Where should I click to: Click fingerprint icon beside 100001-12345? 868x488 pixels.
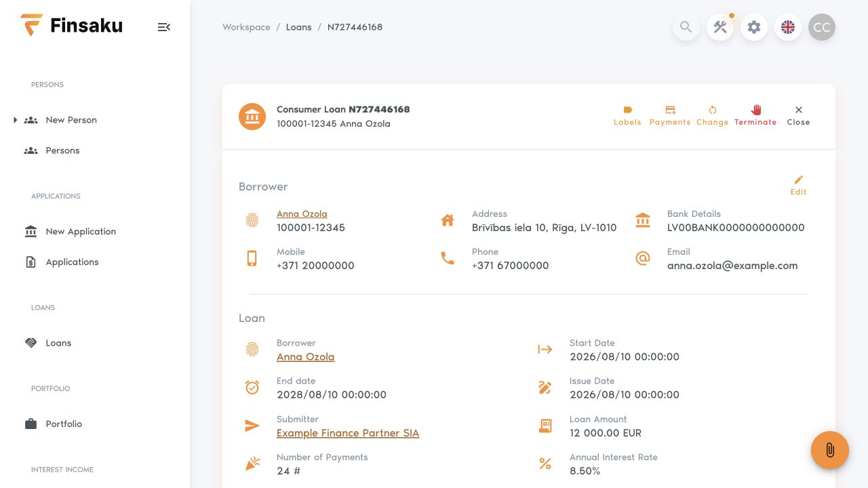[x=252, y=220]
